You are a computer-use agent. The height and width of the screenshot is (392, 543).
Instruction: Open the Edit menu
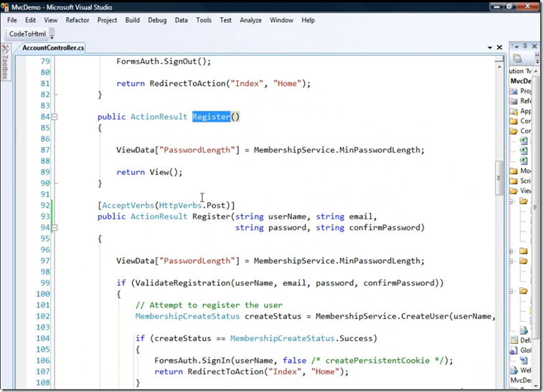(30, 20)
